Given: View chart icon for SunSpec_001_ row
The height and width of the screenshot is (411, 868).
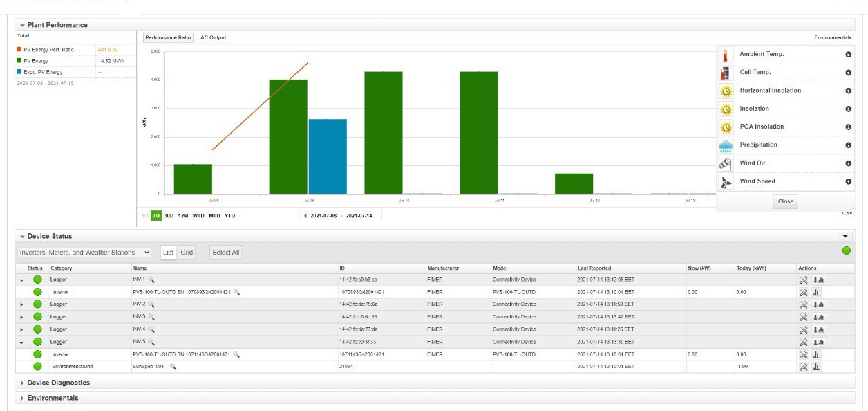Looking at the screenshot, I should (816, 367).
